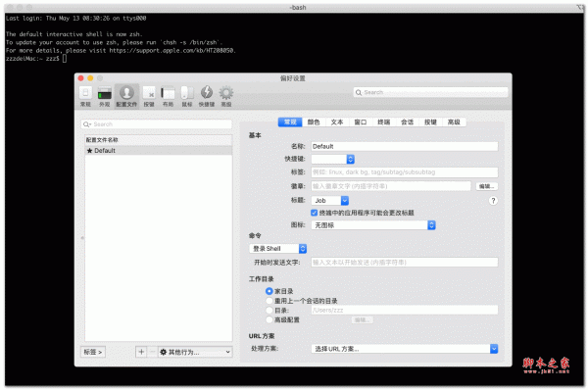This screenshot has width=588, height=390.
Task: Select the 目录: radio button
Action: click(x=269, y=310)
